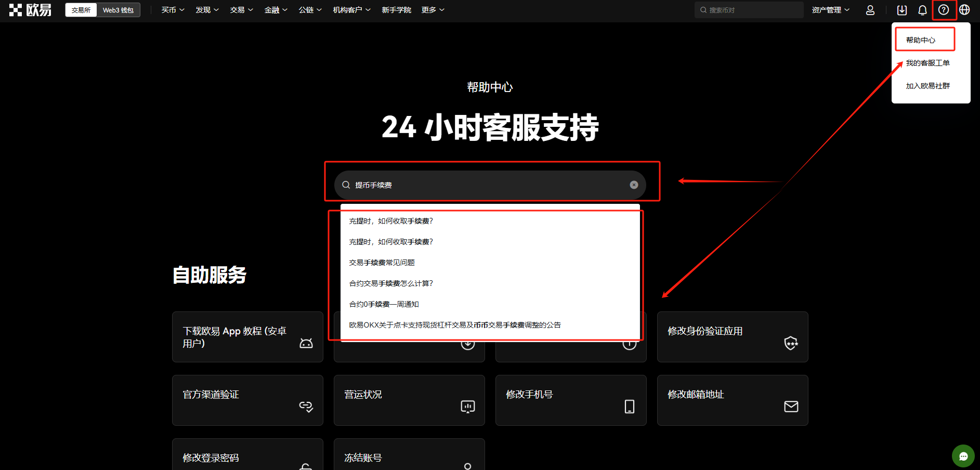Screen dimensions: 980x470
Task: Expand the 交易 menu
Action: click(241, 10)
